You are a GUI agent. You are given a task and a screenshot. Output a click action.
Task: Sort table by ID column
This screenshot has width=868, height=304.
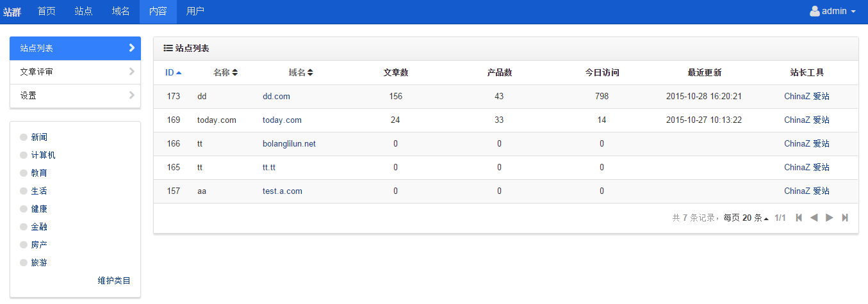pyautogui.click(x=173, y=72)
